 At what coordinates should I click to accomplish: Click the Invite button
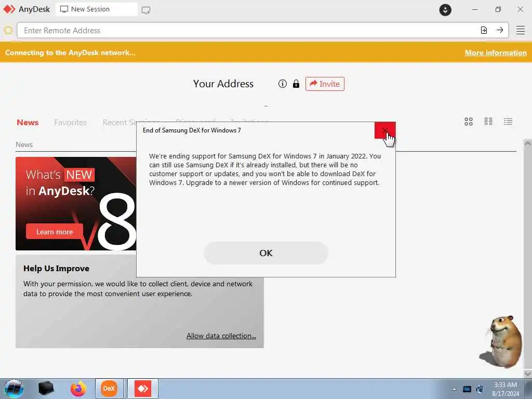click(x=325, y=84)
